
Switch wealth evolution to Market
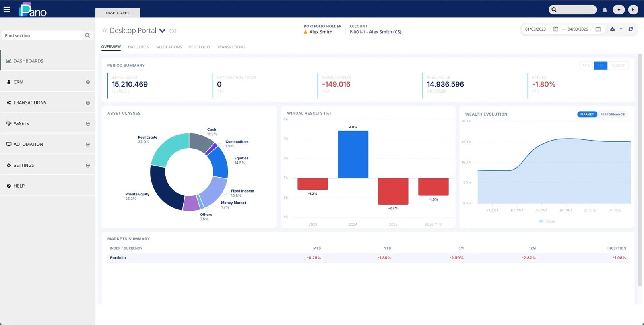tap(587, 114)
